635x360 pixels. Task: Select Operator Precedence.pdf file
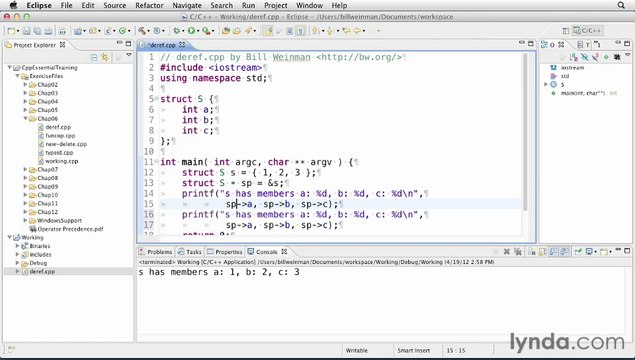click(70, 229)
